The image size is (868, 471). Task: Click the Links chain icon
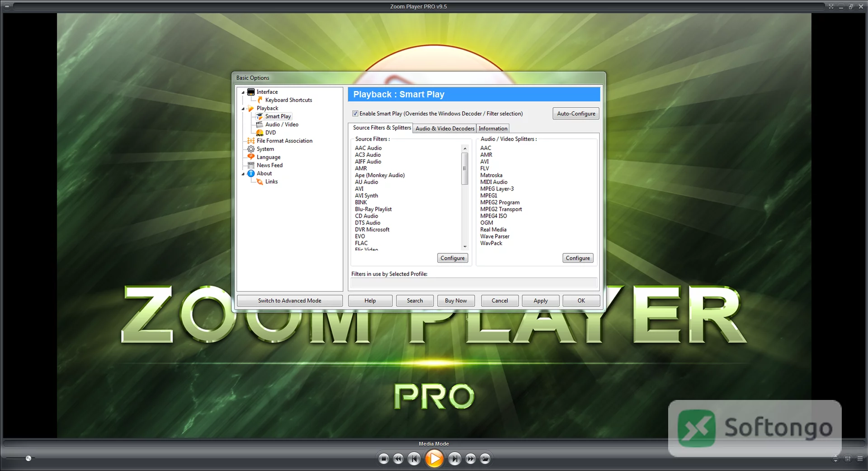coord(260,181)
